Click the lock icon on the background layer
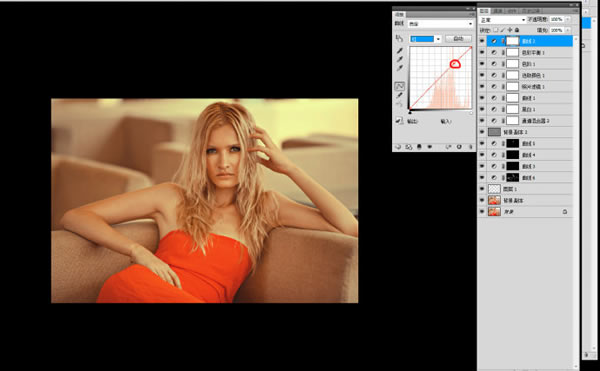The height and width of the screenshot is (371, 600). click(x=565, y=212)
